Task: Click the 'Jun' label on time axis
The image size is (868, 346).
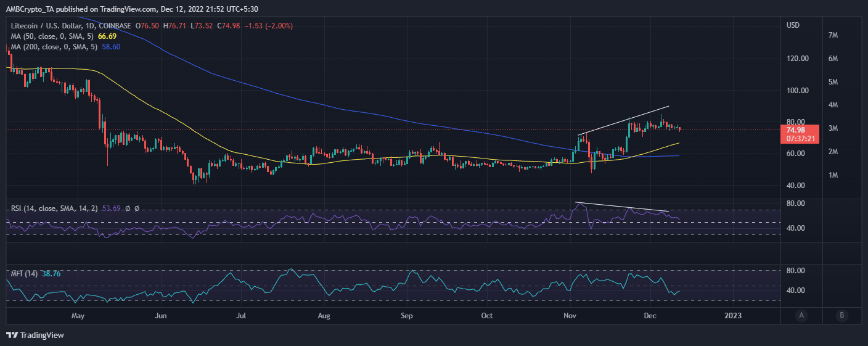Action: click(160, 315)
